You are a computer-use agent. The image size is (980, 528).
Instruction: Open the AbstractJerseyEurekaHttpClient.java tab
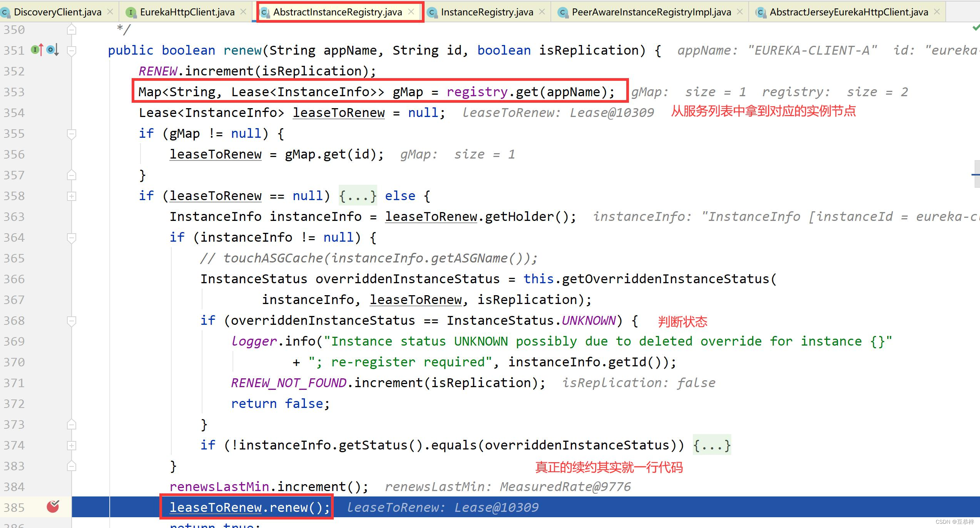point(849,12)
